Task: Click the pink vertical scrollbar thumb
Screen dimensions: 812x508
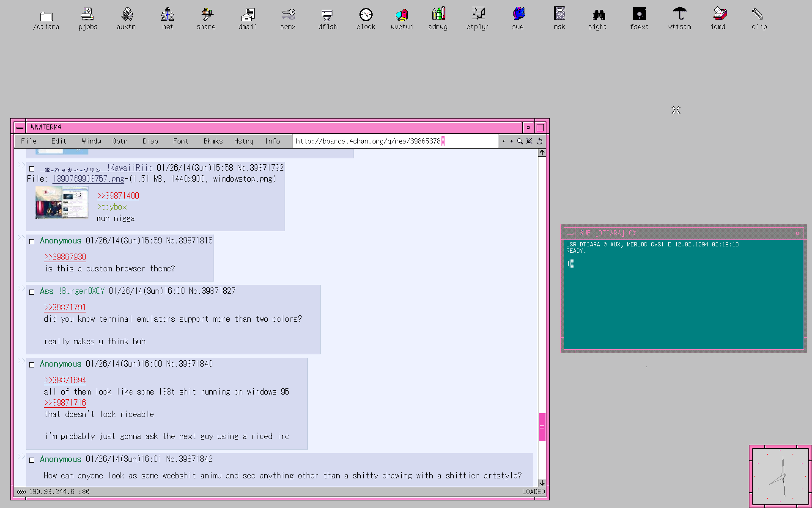Action: 542,427
